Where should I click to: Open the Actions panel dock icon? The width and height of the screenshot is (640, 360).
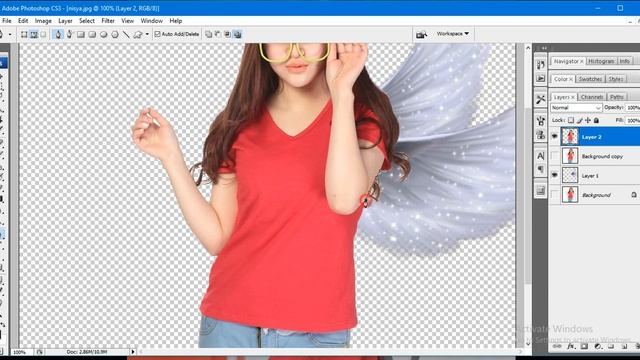coord(540,78)
